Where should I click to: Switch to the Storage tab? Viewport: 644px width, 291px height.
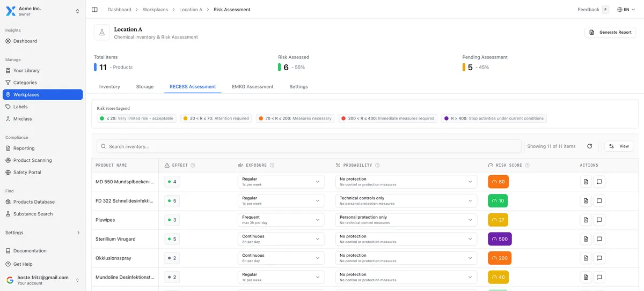tap(144, 87)
